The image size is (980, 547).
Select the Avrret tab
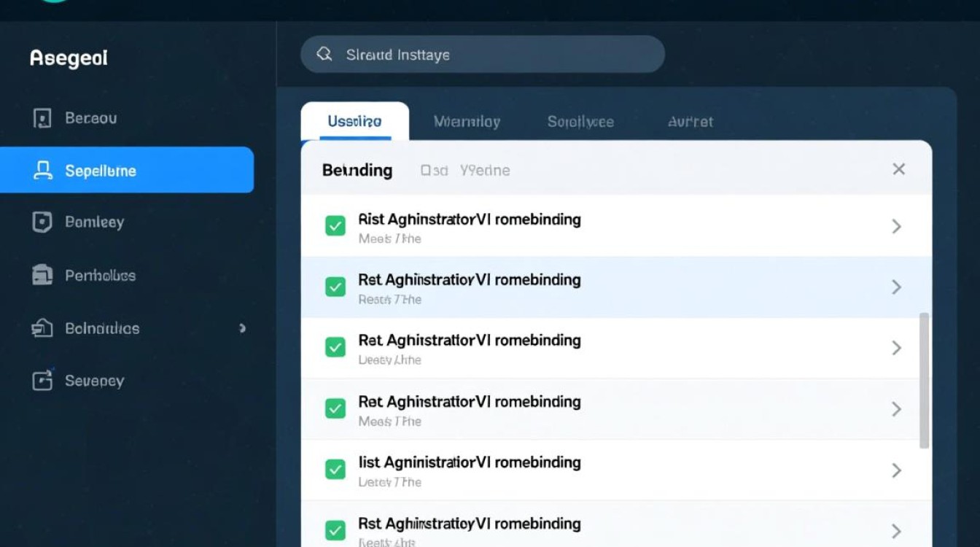(x=690, y=122)
